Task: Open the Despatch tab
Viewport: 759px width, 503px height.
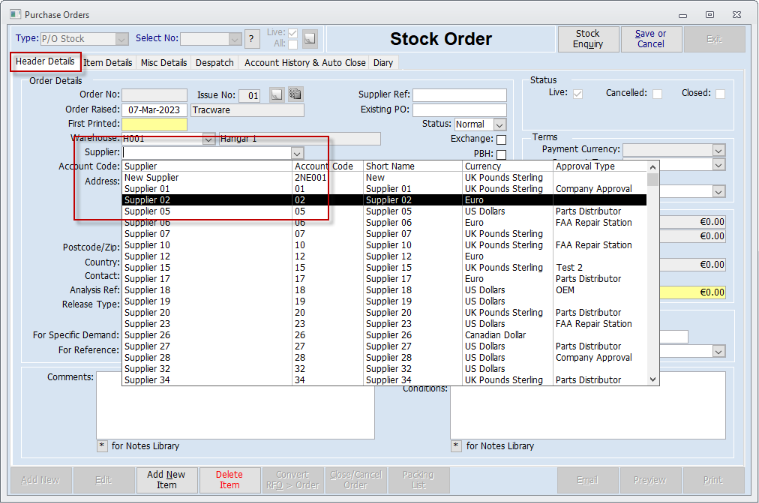Action: [214, 62]
